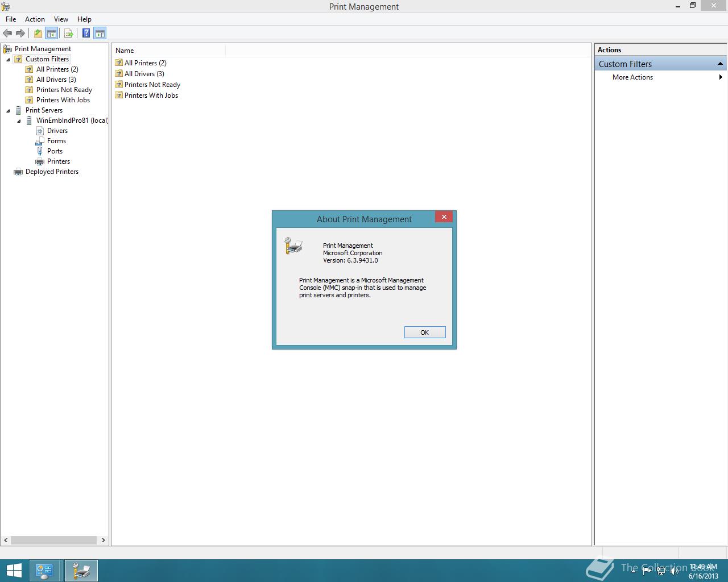Toggle Show/Hide Action Pane toolbar icon
The width and height of the screenshot is (728, 582).
click(100, 33)
